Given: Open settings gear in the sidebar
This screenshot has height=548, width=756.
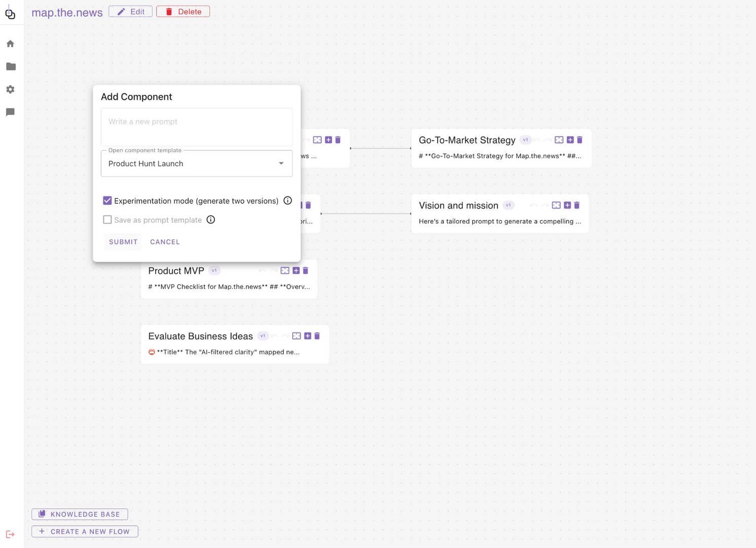Looking at the screenshot, I should click(10, 89).
